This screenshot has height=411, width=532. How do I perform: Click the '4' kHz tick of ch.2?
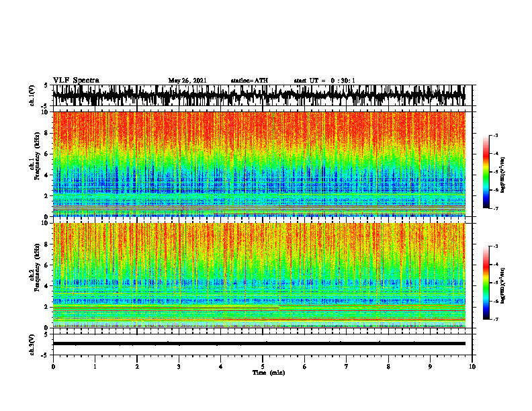[46, 286]
